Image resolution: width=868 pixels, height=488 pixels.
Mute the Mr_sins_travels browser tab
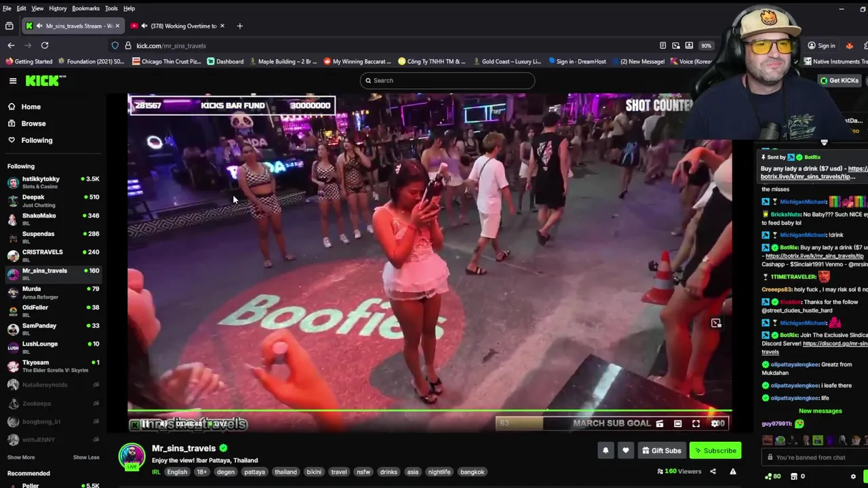40,26
